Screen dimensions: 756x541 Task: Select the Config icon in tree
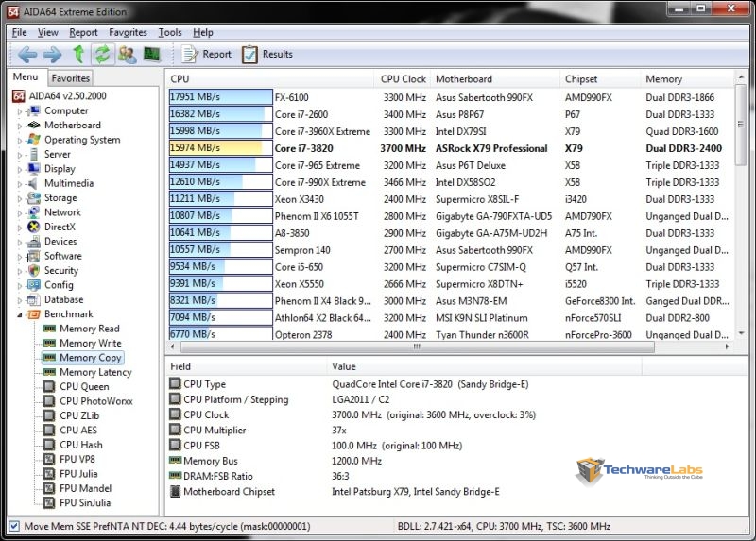34,285
